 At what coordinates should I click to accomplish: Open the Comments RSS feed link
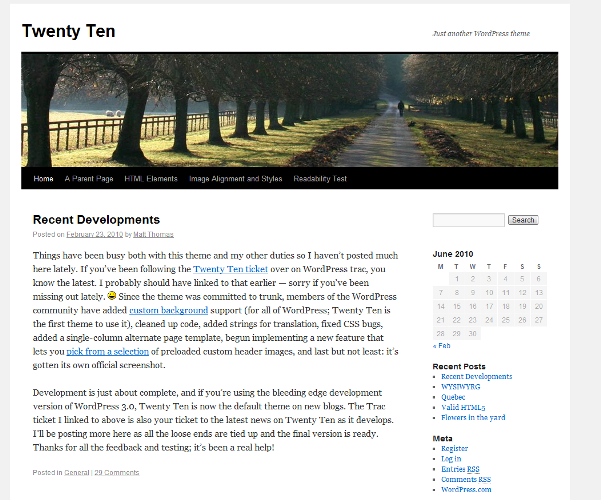[466, 480]
